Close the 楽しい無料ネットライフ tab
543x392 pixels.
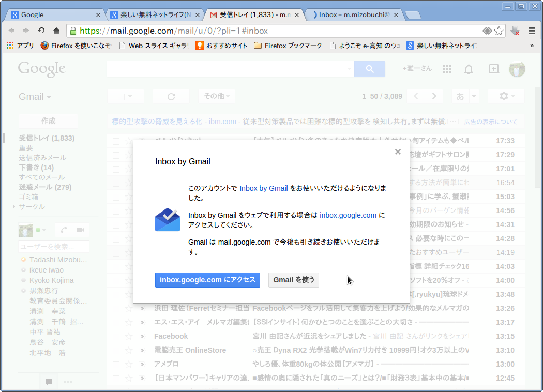[x=198, y=15]
